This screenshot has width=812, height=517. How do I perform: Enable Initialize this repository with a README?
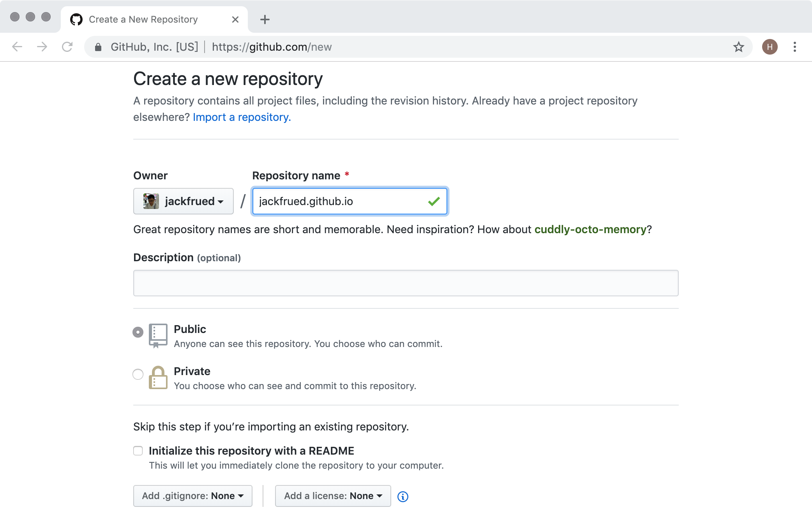tap(138, 451)
